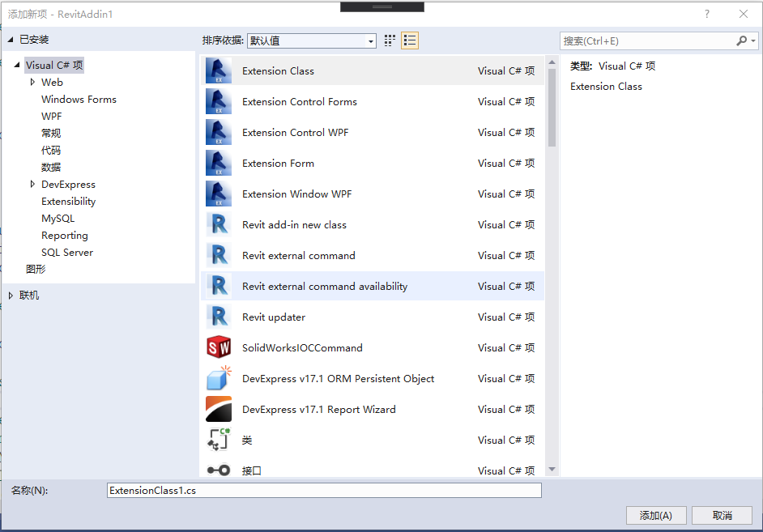Click the template list scrollbar thumb

pyautogui.click(x=552, y=108)
